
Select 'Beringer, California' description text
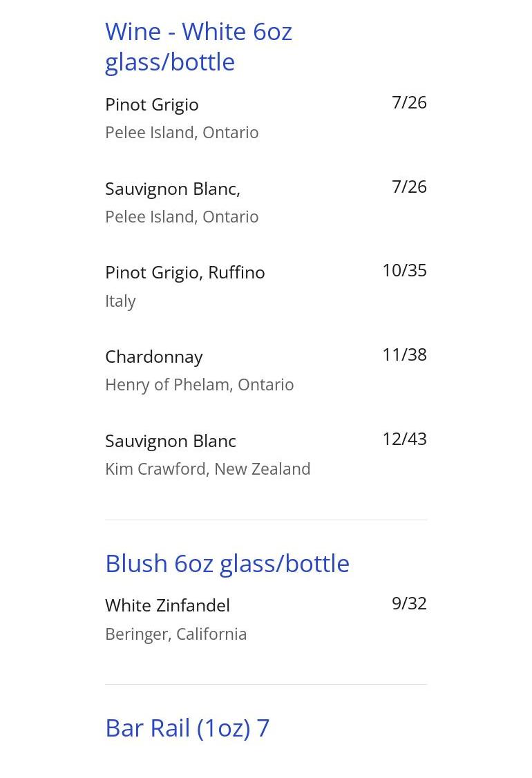click(175, 634)
